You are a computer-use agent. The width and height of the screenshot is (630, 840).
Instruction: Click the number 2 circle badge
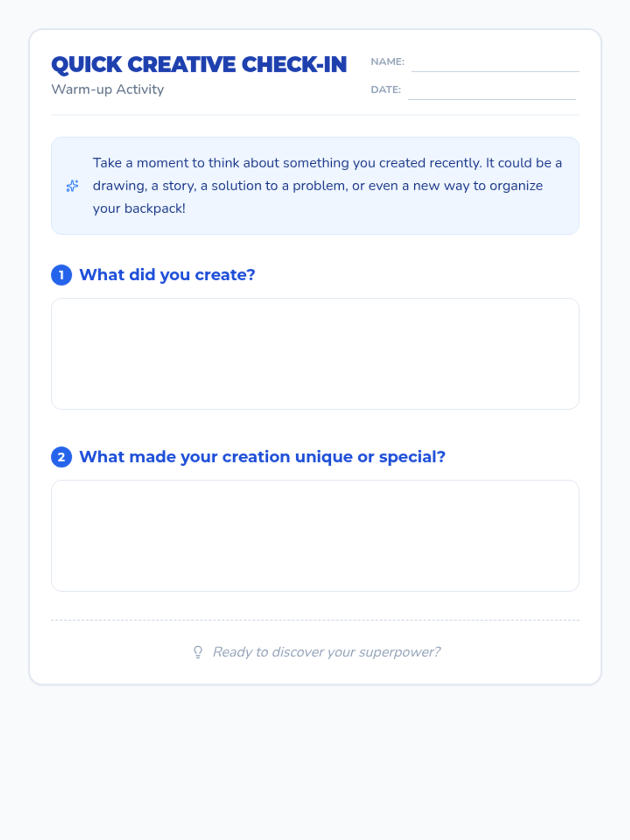coord(61,457)
